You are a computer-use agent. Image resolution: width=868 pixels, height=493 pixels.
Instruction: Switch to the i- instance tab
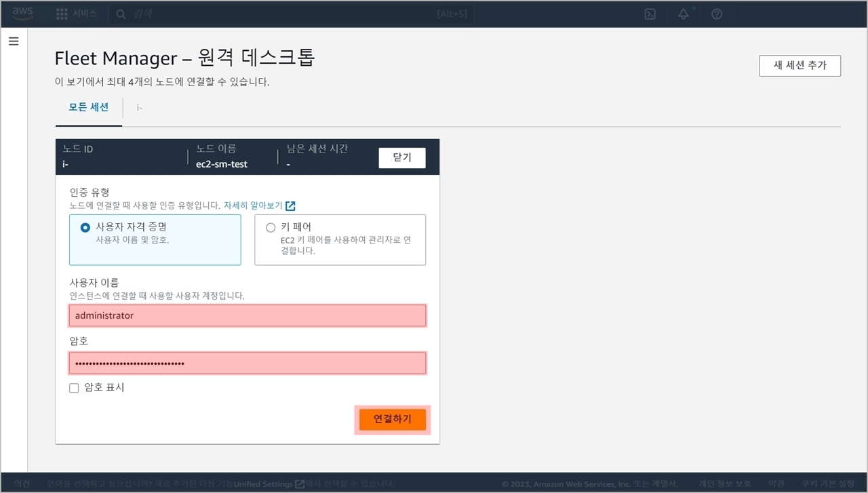click(139, 108)
